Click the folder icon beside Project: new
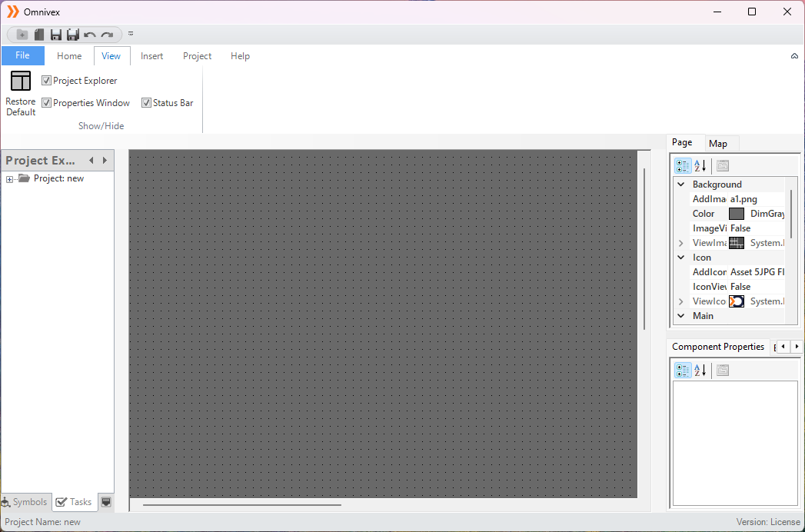 coord(24,178)
